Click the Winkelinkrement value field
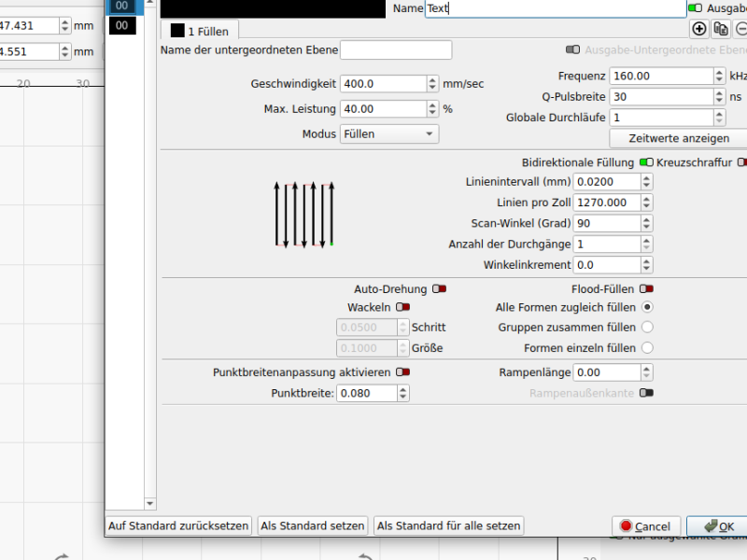The image size is (747, 560). (x=607, y=265)
